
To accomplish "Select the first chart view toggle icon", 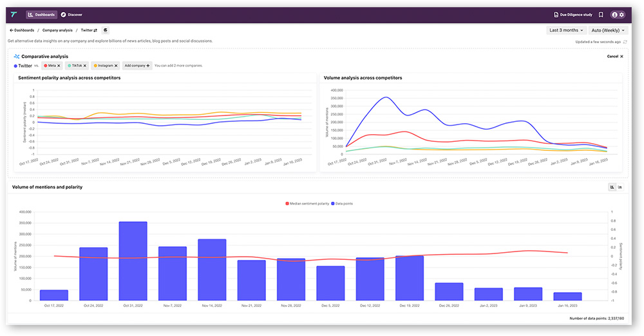I will tap(612, 187).
